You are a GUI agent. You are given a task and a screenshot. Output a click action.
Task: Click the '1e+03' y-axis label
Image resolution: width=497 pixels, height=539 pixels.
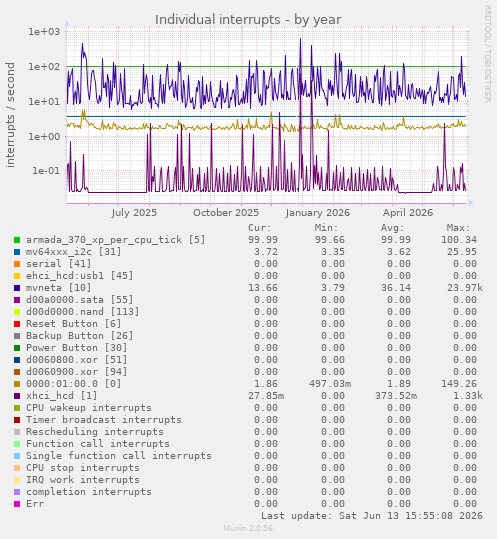pyautogui.click(x=44, y=32)
